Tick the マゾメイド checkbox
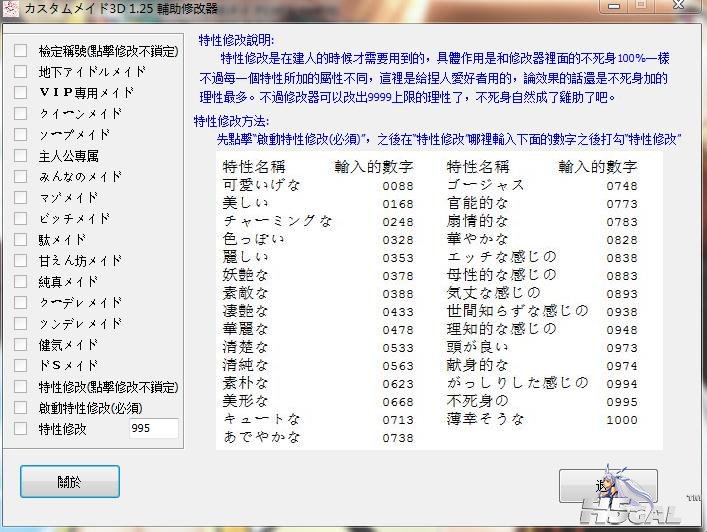The width and height of the screenshot is (707, 532). tap(20, 197)
